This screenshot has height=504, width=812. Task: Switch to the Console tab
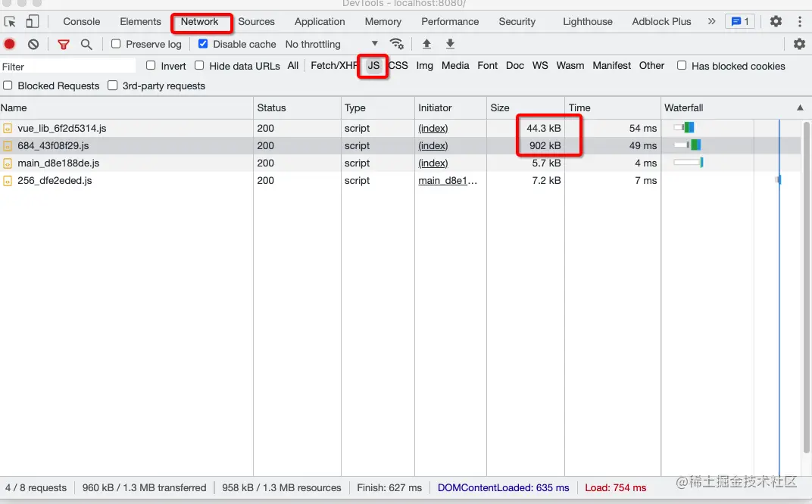tap(81, 21)
